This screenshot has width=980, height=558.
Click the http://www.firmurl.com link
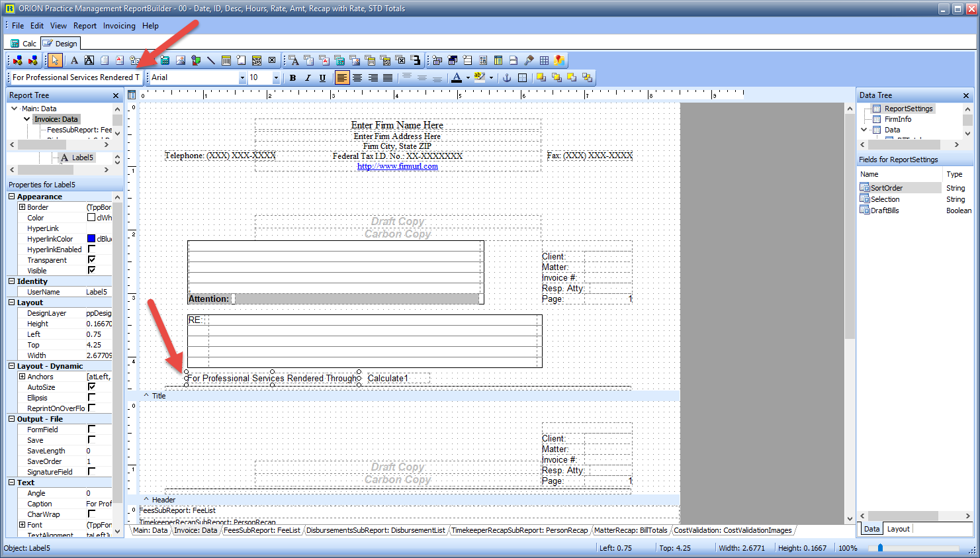click(x=398, y=166)
